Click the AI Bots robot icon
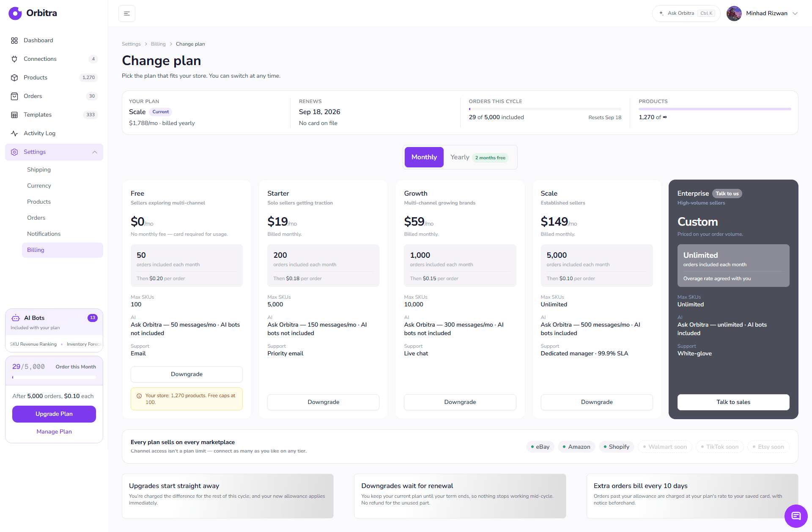The image size is (812, 532). (16, 318)
